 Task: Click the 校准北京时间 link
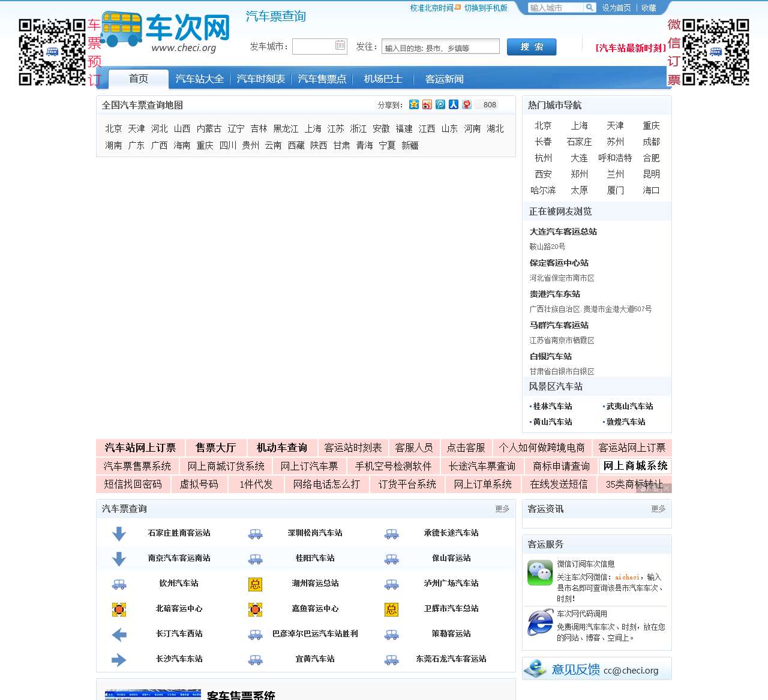click(431, 8)
